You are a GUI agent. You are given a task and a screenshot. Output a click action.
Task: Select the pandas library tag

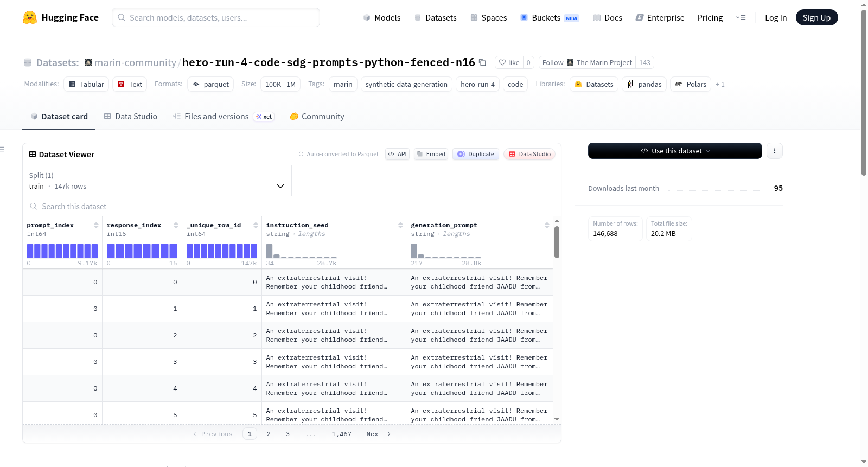[x=644, y=84]
